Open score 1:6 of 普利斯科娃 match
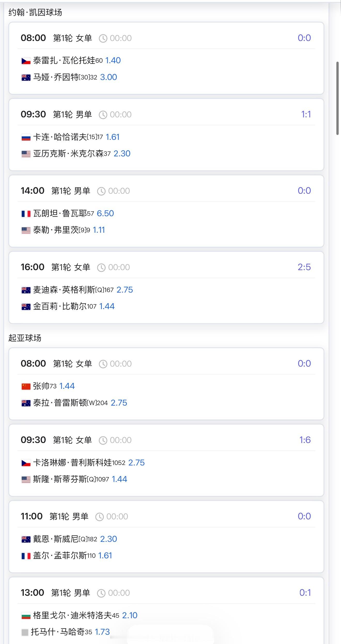Viewport: 341px width, 644px height. click(305, 440)
